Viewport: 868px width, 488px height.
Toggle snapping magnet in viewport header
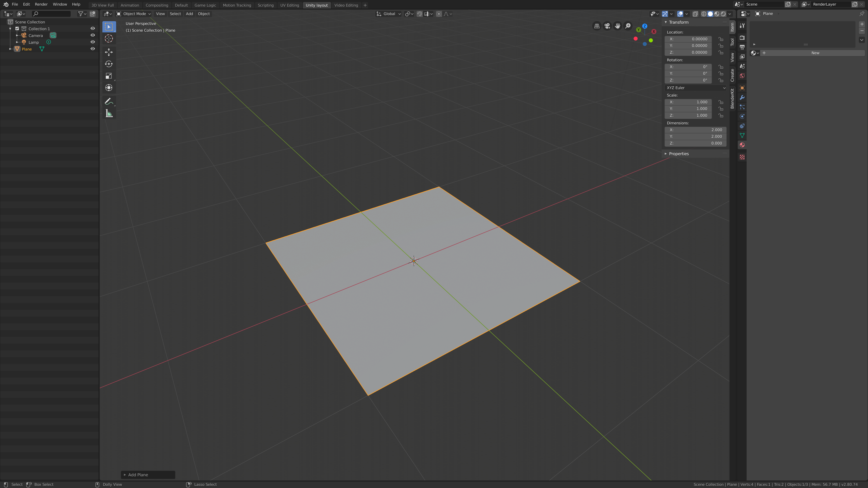point(420,14)
